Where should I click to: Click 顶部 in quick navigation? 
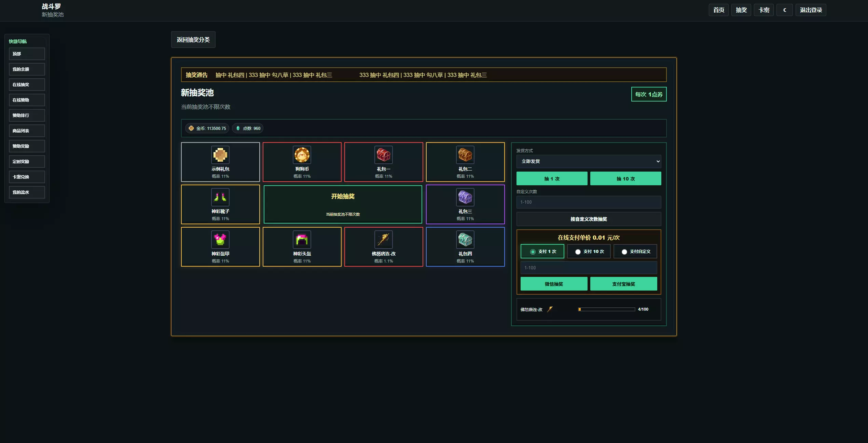[x=27, y=54]
